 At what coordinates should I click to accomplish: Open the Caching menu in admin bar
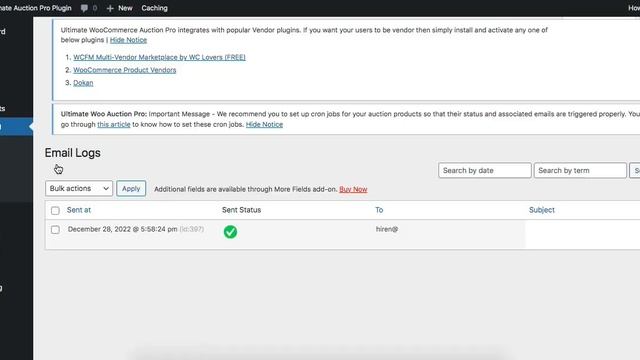coord(154,8)
